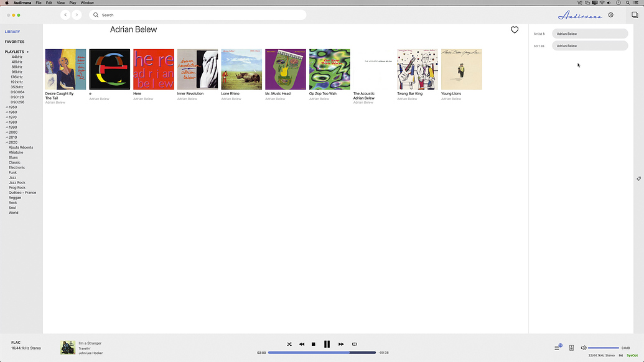Open the Edit menu
The height and width of the screenshot is (362, 644).
click(x=49, y=3)
